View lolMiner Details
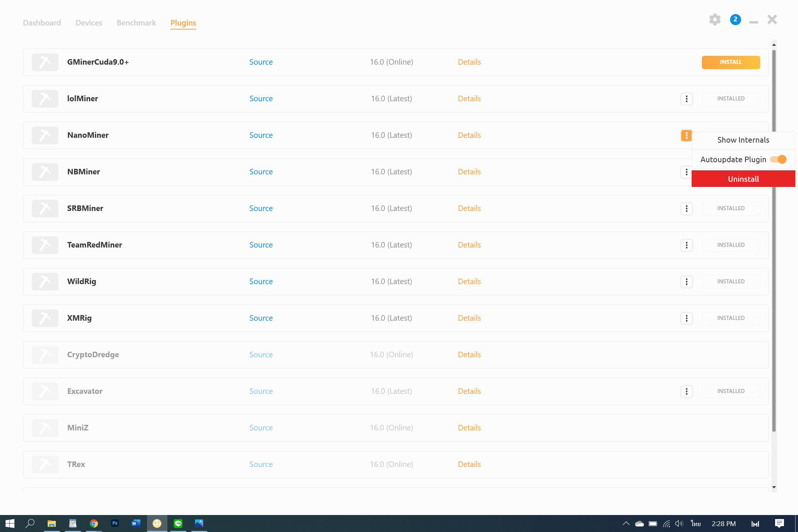This screenshot has height=532, width=798. (x=469, y=99)
